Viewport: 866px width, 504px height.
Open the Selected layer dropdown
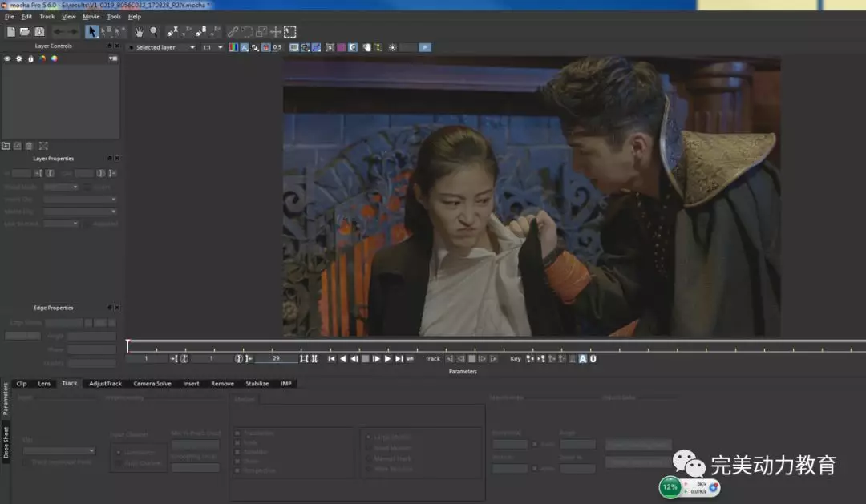coord(162,47)
